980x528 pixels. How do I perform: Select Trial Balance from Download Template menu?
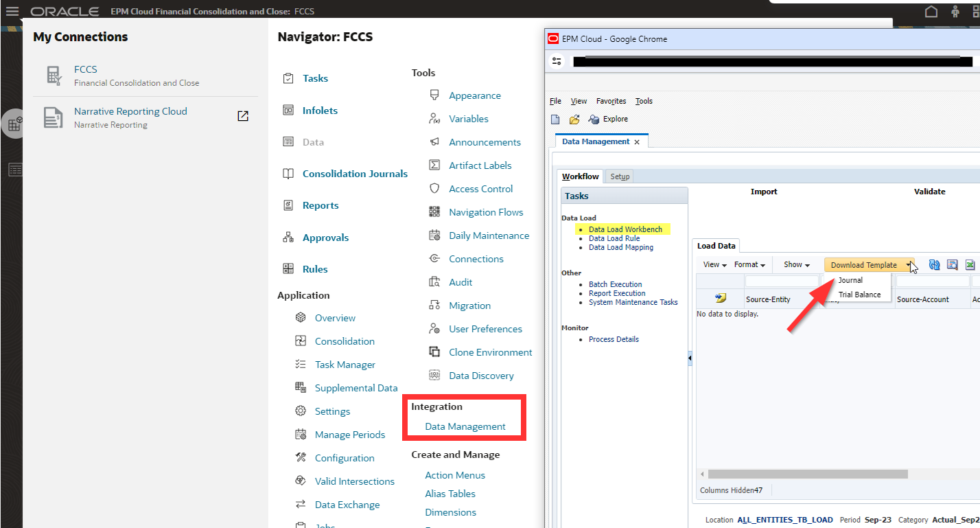(859, 295)
